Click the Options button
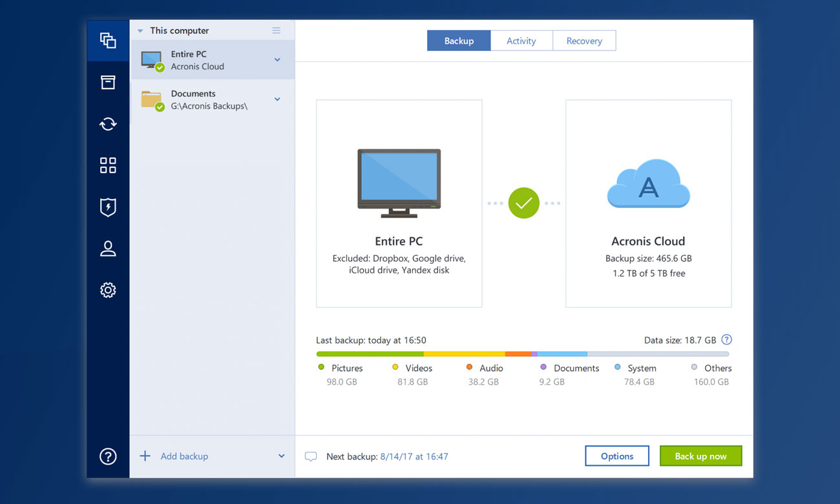Screen dimensions: 840x504 [x=617, y=456]
